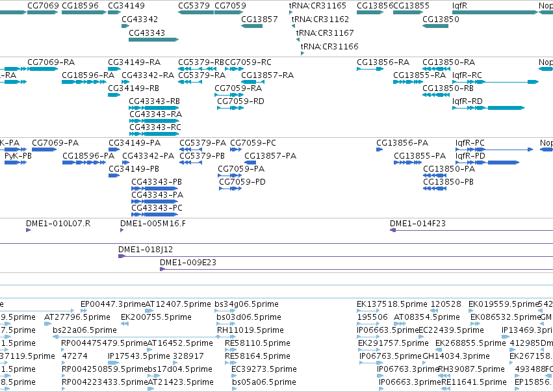This screenshot has height=392, width=553.
Task: Click the PyK-PB protein label
Action: coord(18,156)
